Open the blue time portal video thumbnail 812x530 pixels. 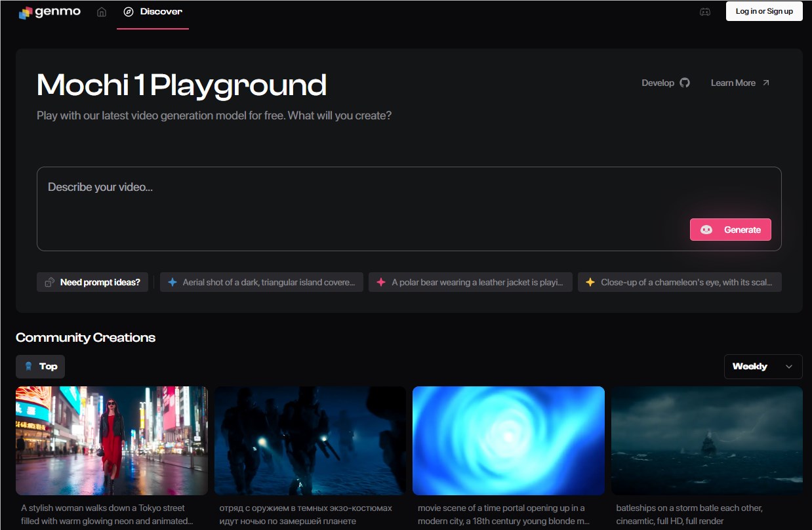[508, 440]
